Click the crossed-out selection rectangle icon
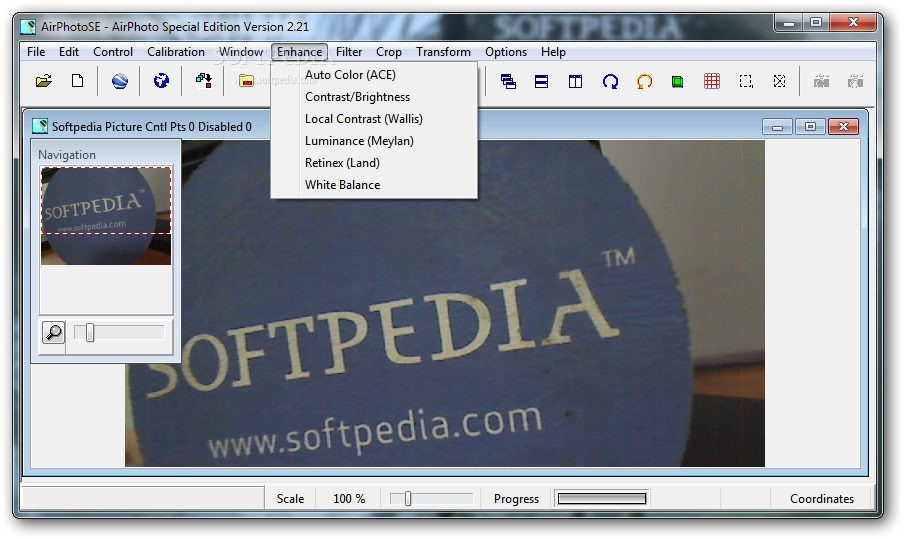Screen dimensions: 904x539 779,81
